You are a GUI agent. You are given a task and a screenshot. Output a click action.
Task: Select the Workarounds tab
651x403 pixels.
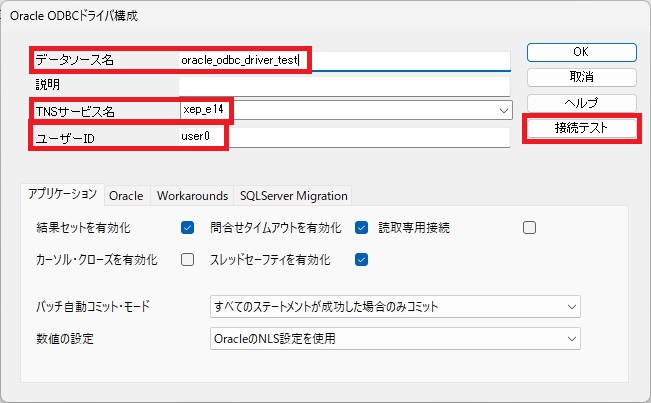(x=192, y=195)
